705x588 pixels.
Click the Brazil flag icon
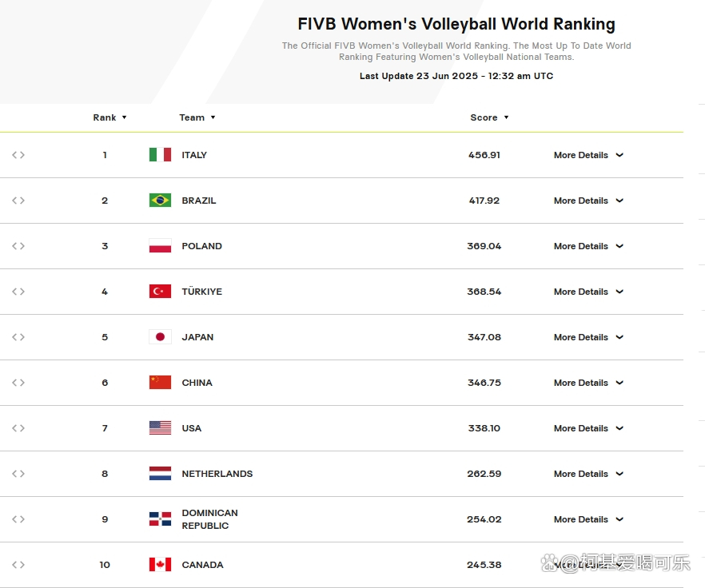160,200
